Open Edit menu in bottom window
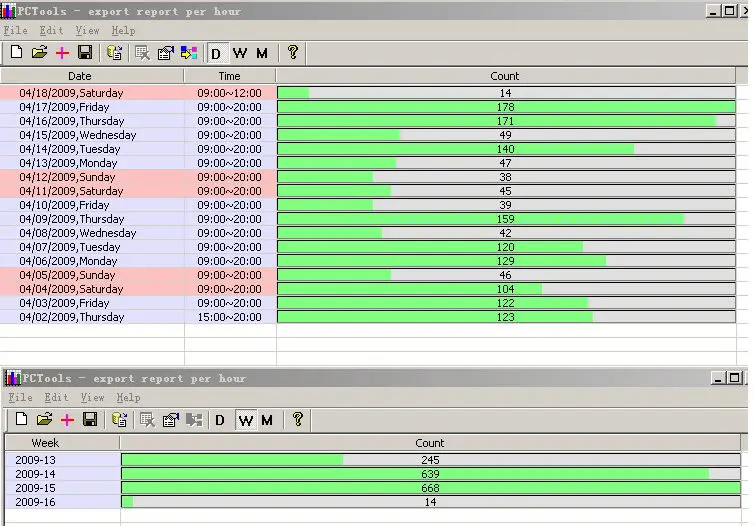The image size is (755, 526). coord(56,397)
